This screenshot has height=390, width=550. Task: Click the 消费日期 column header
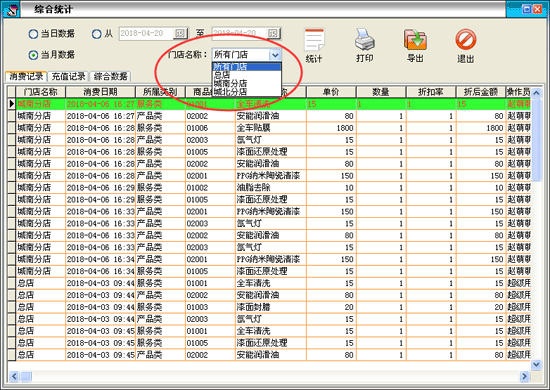tap(100, 92)
